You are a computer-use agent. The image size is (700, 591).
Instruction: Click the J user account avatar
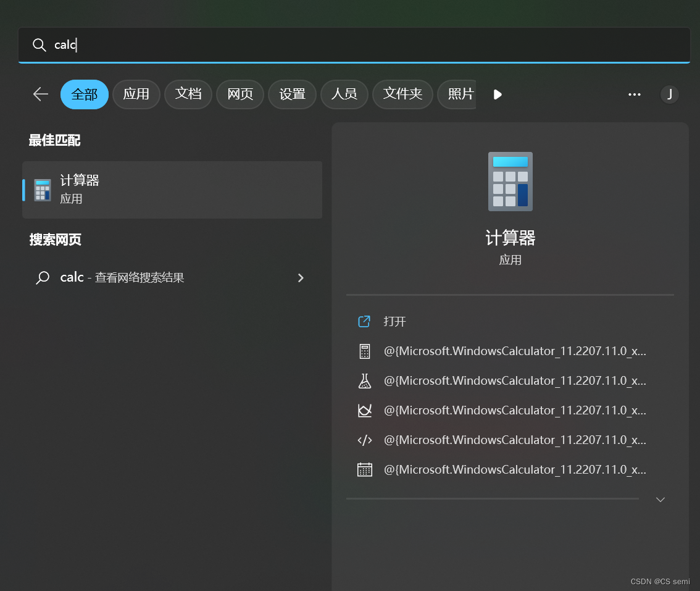pyautogui.click(x=670, y=94)
